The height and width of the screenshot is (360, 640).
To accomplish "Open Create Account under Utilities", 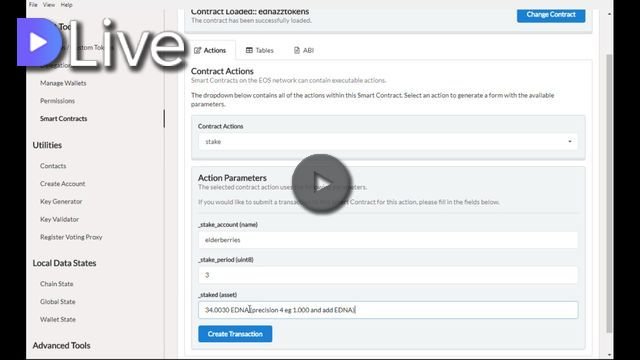I will [x=63, y=184].
